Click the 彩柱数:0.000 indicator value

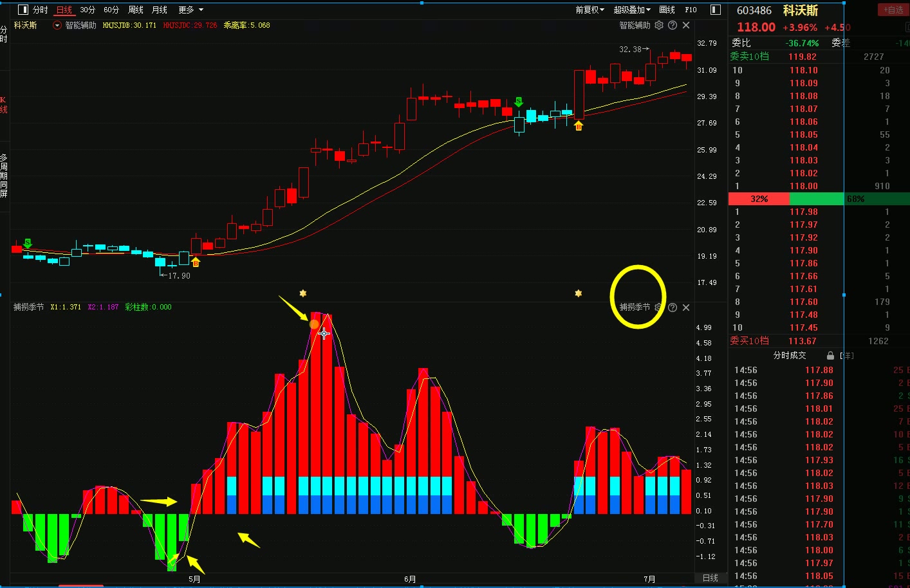point(148,308)
